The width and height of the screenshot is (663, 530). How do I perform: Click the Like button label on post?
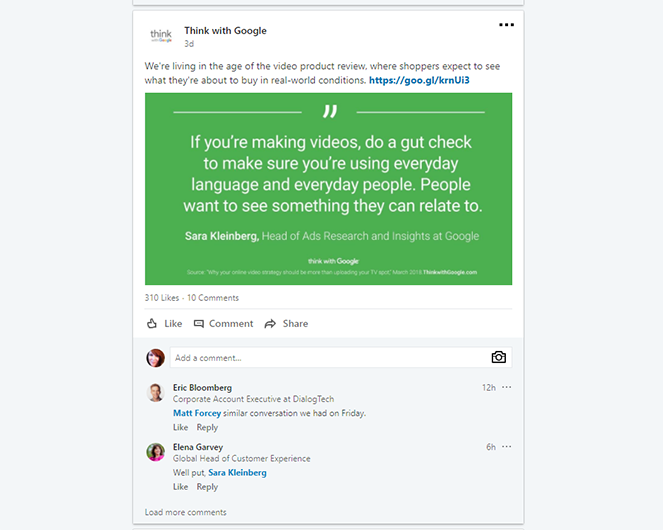pos(173,324)
